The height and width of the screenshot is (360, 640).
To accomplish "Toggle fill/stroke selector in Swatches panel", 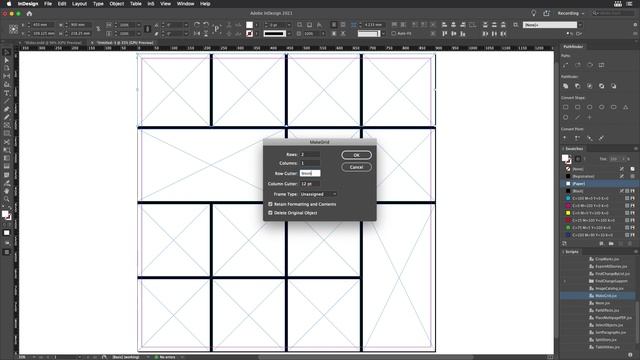I will coord(566,159).
